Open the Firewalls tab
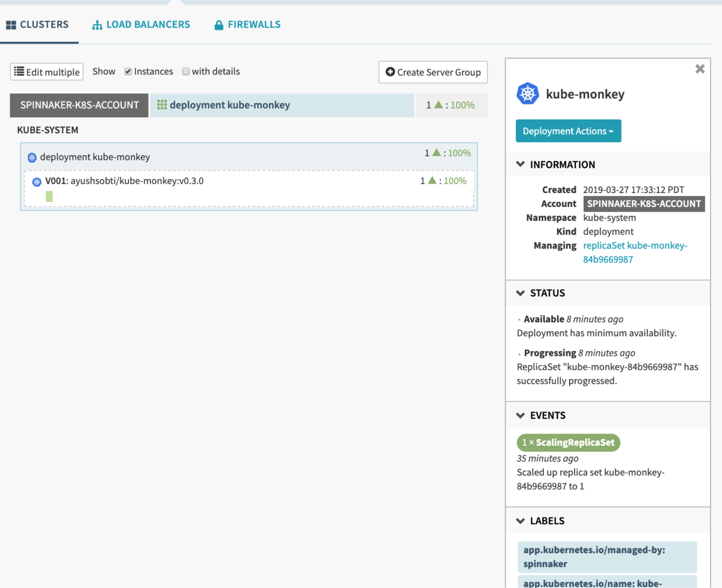722x588 pixels. tap(247, 25)
